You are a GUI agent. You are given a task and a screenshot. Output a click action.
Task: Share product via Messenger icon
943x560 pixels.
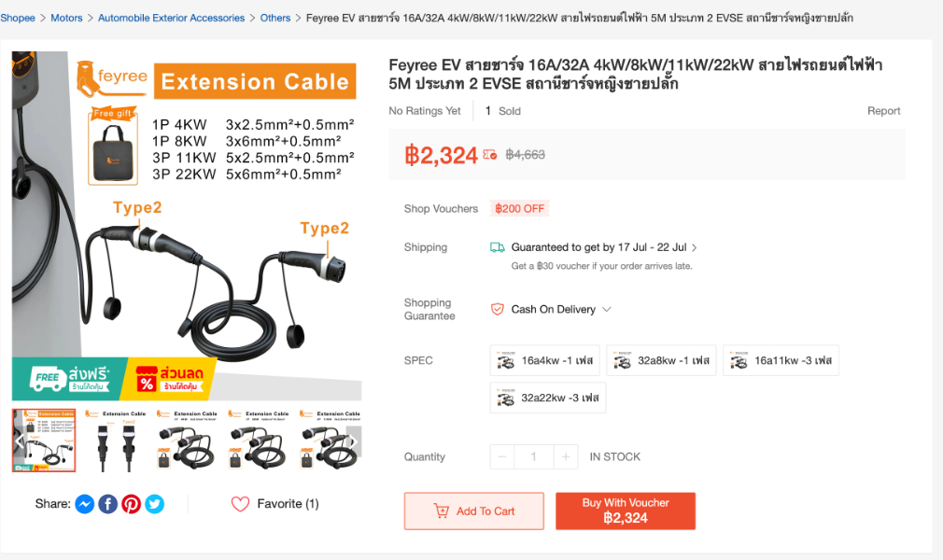(x=85, y=504)
